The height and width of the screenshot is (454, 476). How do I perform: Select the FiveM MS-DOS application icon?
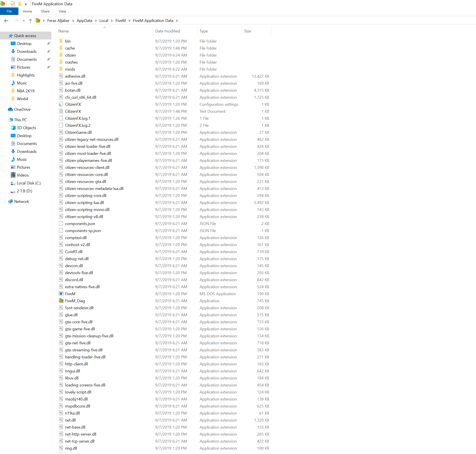61,294
